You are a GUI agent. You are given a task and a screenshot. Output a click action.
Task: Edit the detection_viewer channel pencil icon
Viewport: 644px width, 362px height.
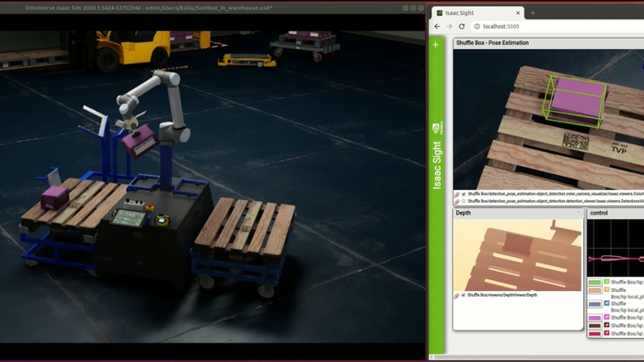(x=456, y=202)
